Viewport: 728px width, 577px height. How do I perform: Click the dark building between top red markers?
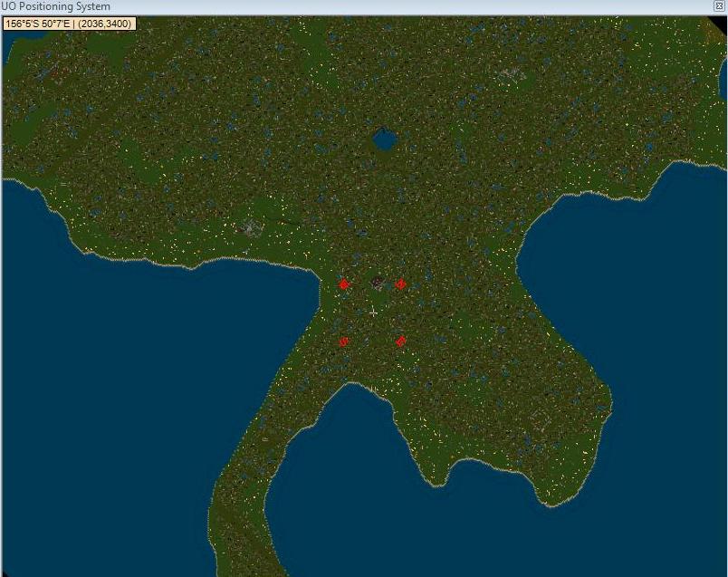(377, 282)
